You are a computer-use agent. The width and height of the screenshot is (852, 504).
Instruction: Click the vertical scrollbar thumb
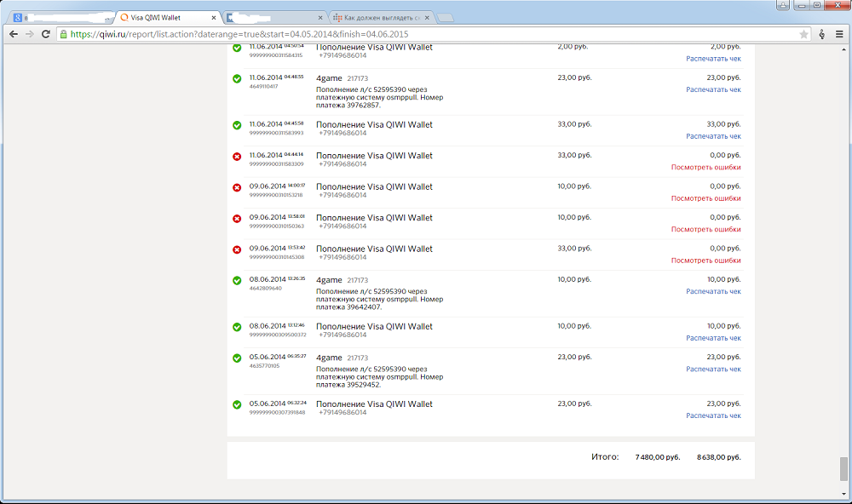pos(843,469)
